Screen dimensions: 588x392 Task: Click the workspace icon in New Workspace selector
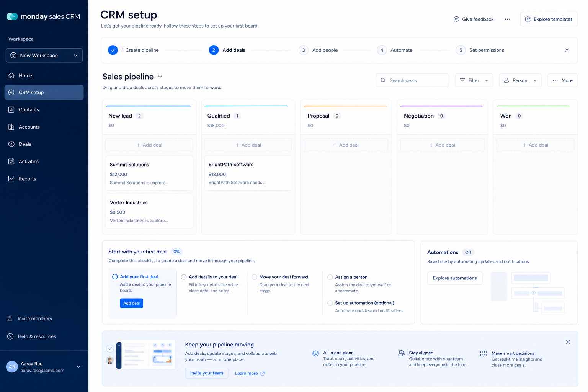13,55
